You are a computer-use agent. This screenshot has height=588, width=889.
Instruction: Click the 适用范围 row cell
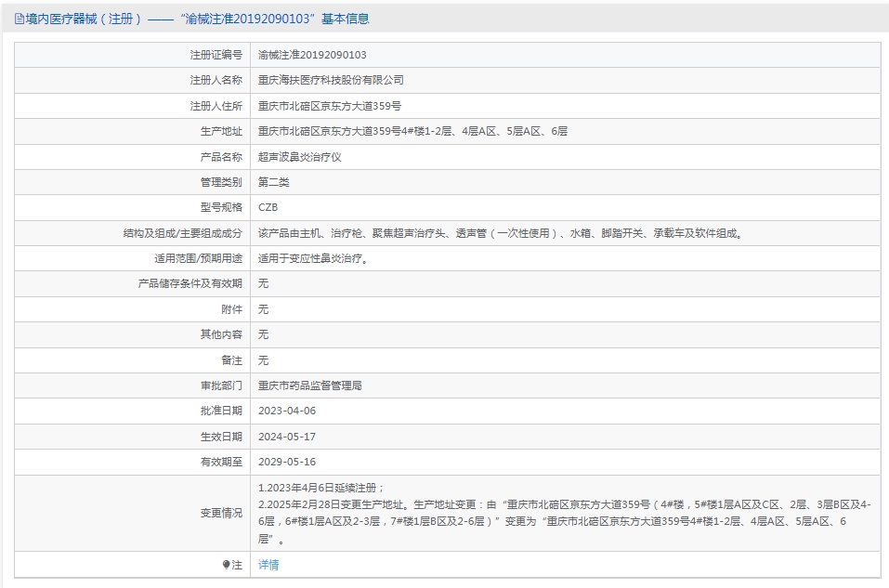[x=307, y=258]
